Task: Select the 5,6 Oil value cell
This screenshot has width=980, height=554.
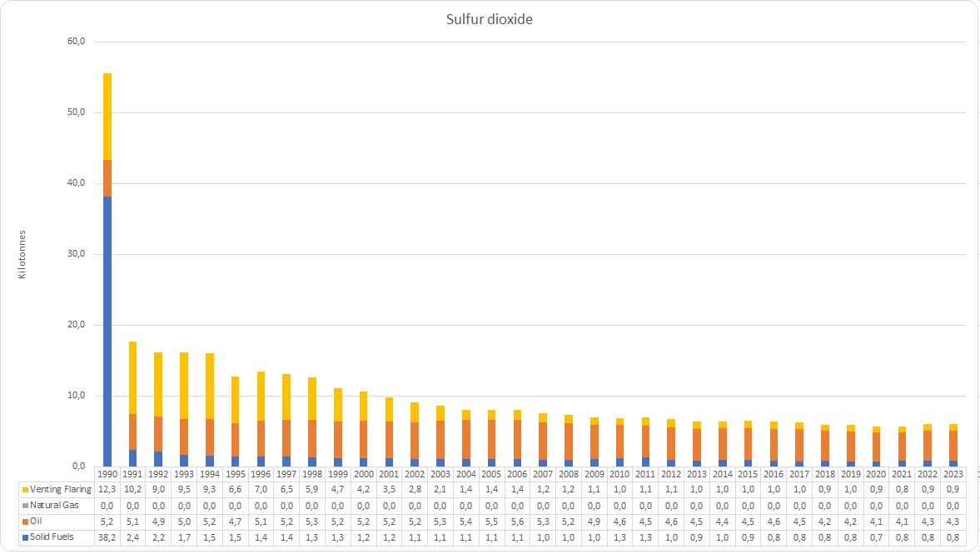Action: click(518, 522)
